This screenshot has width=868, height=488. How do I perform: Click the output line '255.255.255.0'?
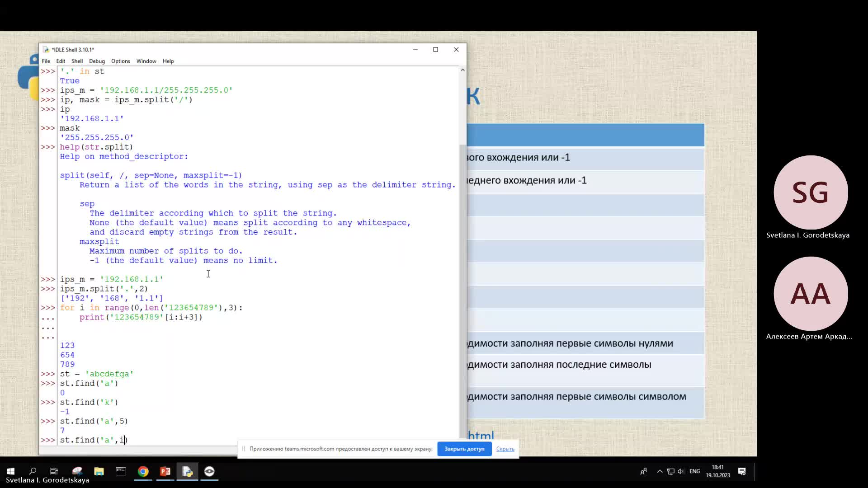[97, 137]
